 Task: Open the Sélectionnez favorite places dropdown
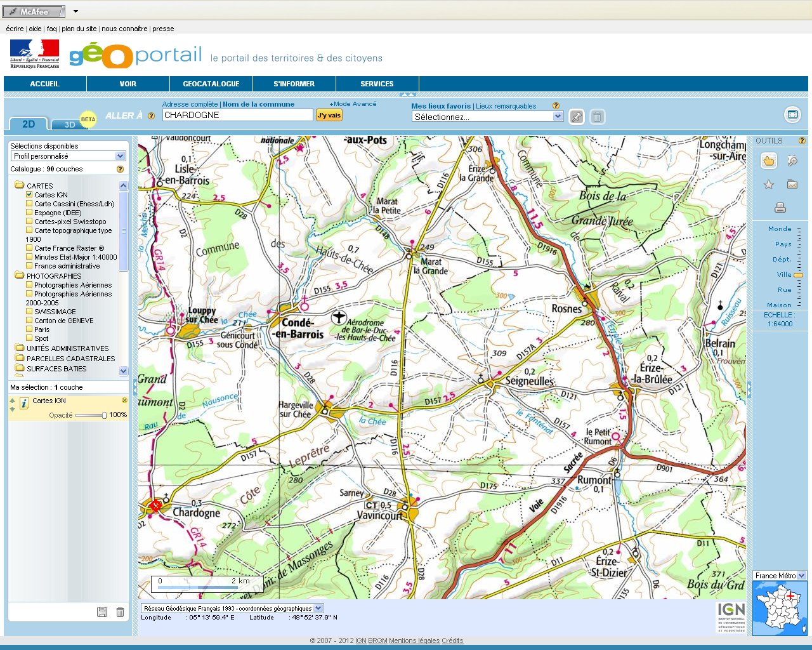558,117
